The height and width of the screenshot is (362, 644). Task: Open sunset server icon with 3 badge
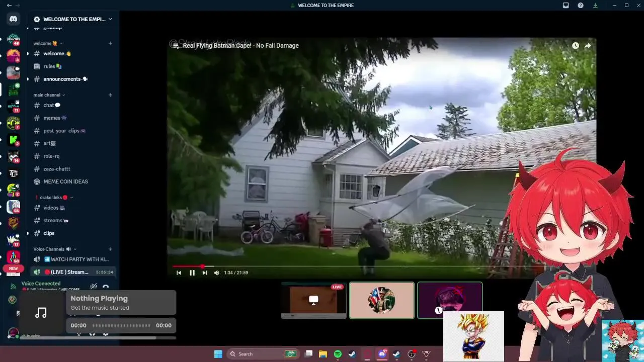tap(14, 56)
